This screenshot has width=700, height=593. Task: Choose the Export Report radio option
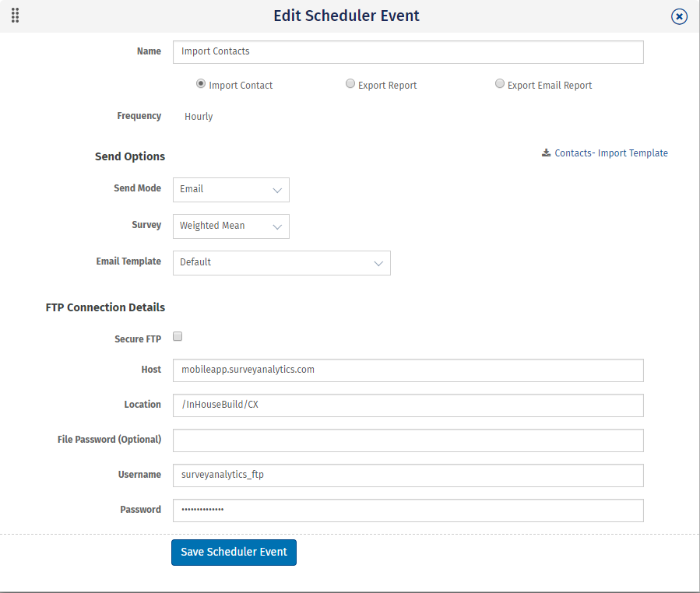[350, 84]
